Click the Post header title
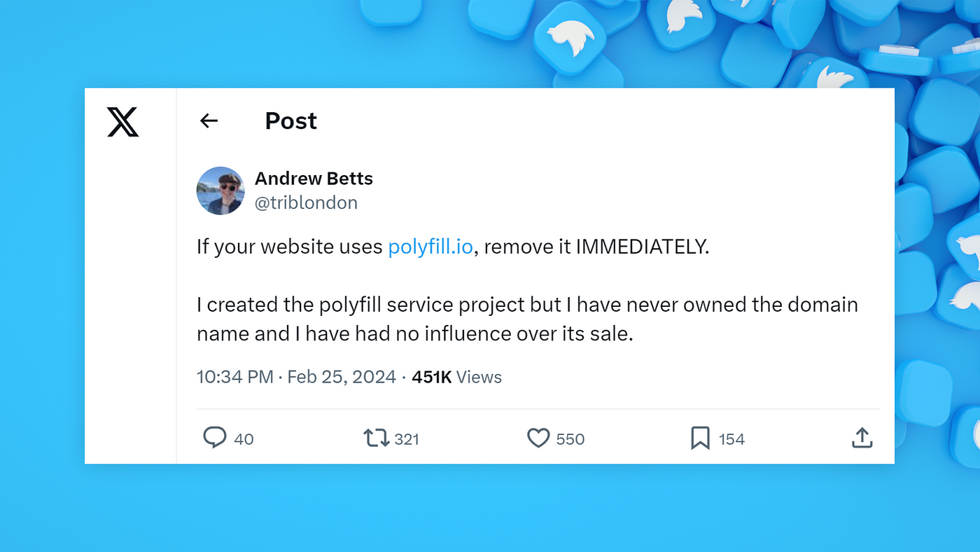This screenshot has width=980, height=552. (290, 121)
